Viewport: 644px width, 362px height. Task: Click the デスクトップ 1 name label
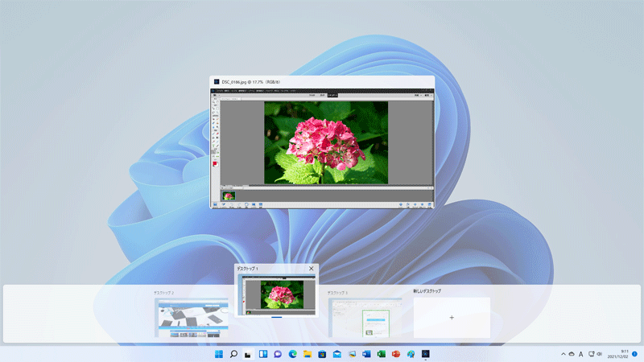pyautogui.click(x=247, y=269)
